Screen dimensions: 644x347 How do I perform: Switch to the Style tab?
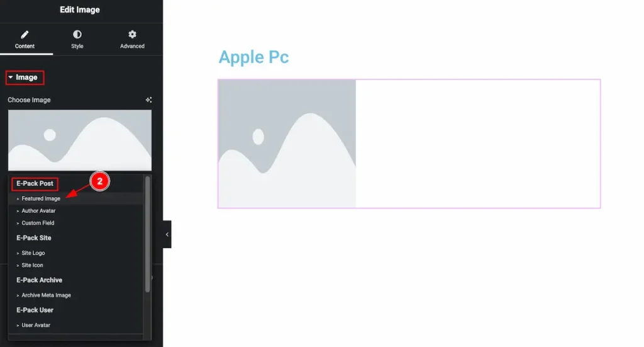(77, 40)
